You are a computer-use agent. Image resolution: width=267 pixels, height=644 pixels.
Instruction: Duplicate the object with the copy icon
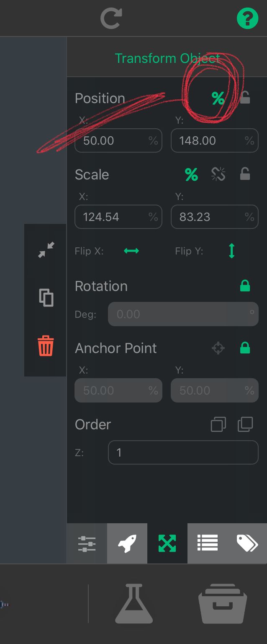click(x=46, y=298)
